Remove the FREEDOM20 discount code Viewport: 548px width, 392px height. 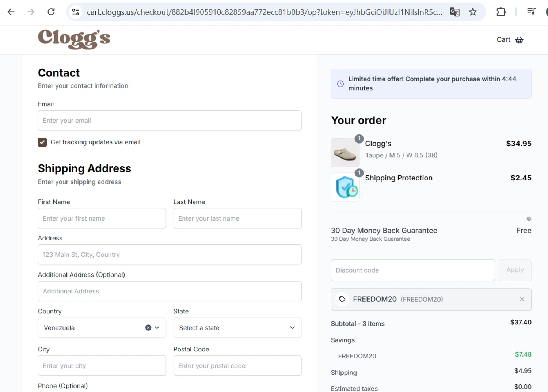point(522,299)
